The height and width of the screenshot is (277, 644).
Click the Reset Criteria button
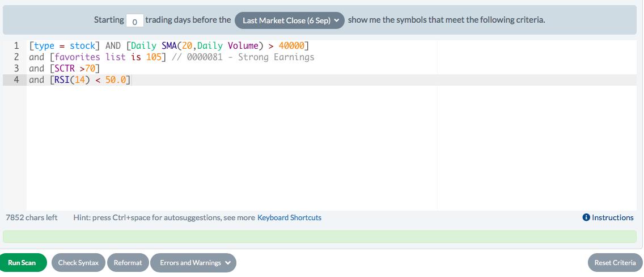[615, 263]
